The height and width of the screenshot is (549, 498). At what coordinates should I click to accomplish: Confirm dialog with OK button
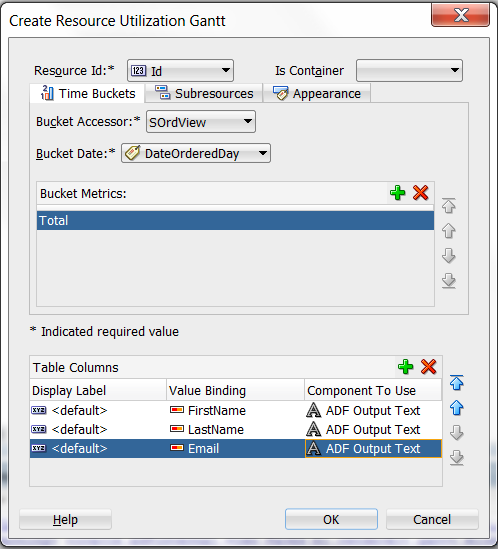(331, 520)
